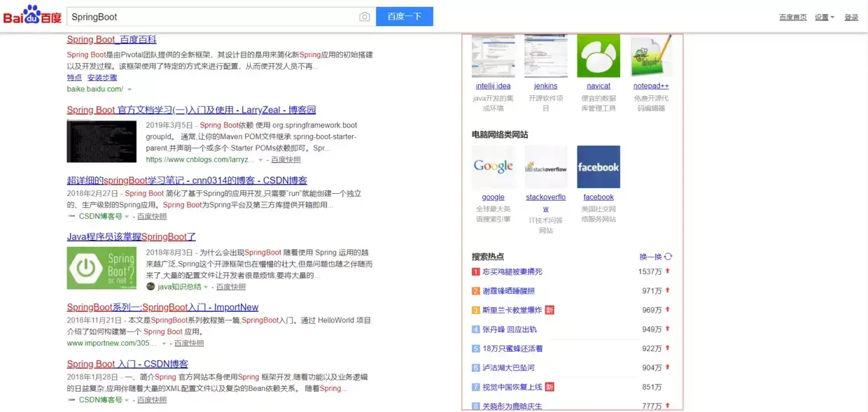Open the Spring Boot_百度百科 result
Viewport: 868px width, 412px height.
point(112,40)
